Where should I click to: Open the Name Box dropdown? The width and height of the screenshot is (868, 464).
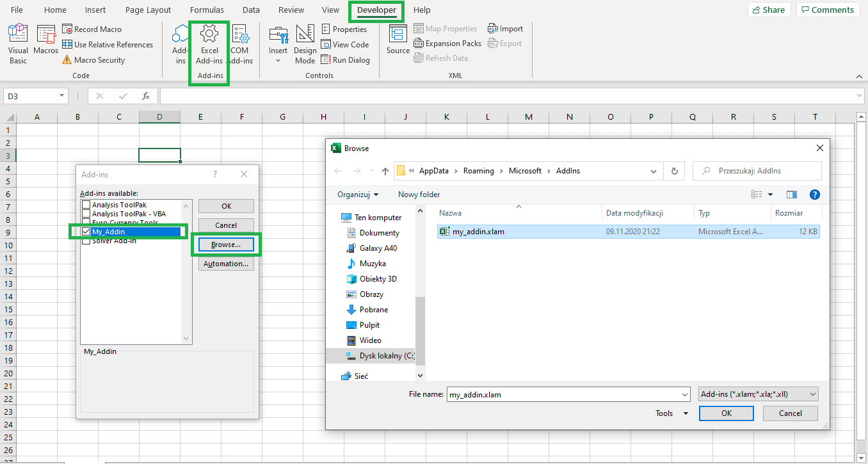(60, 95)
